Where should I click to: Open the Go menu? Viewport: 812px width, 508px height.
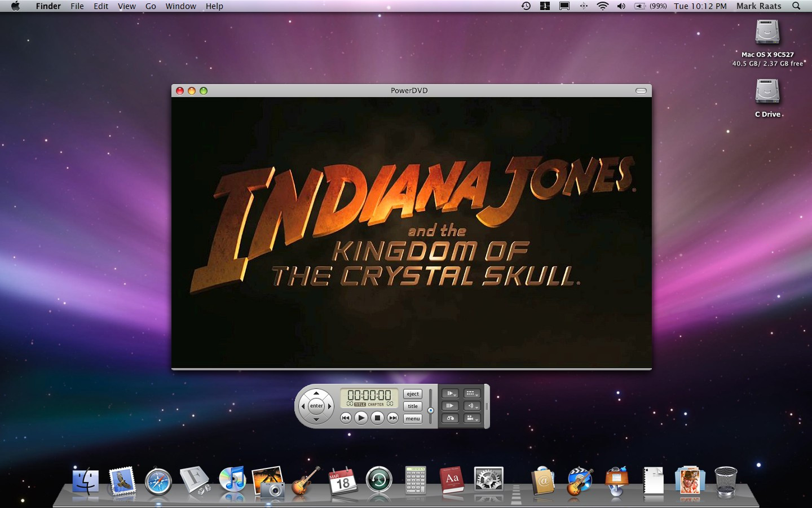[151, 6]
